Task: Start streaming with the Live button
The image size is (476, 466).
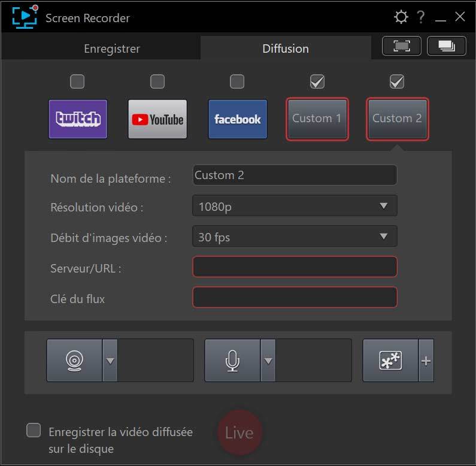Action: [x=239, y=432]
